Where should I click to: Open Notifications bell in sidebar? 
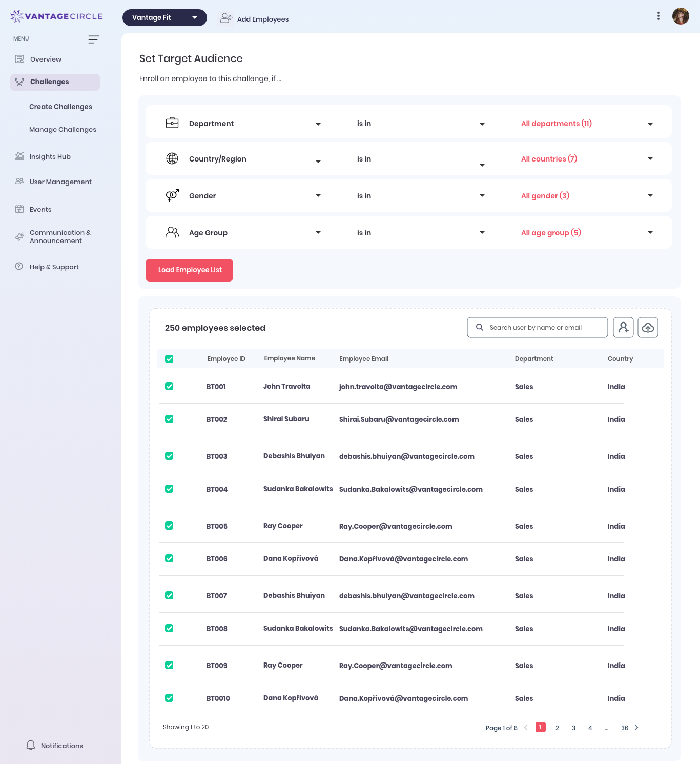click(31, 745)
